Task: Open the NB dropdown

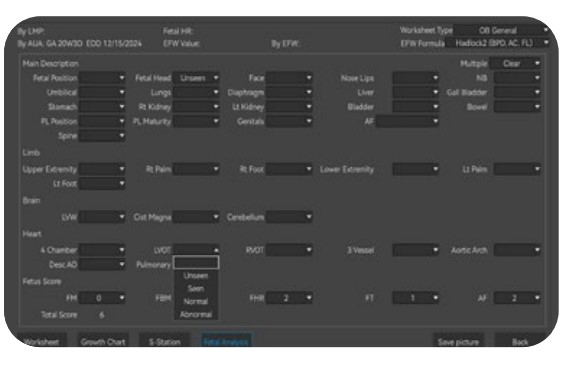Action: 517,78
